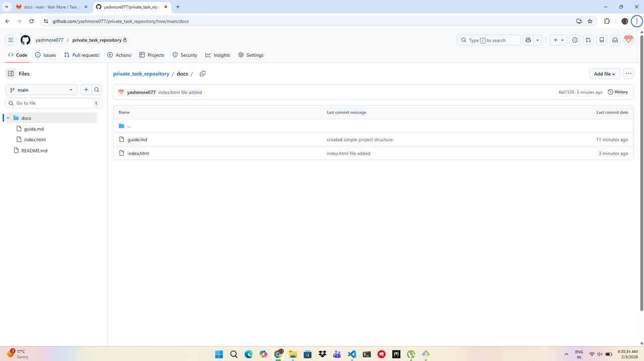Viewport: 644px width, 361px height.
Task: Open the Issues icon in header
Action: coord(575,40)
